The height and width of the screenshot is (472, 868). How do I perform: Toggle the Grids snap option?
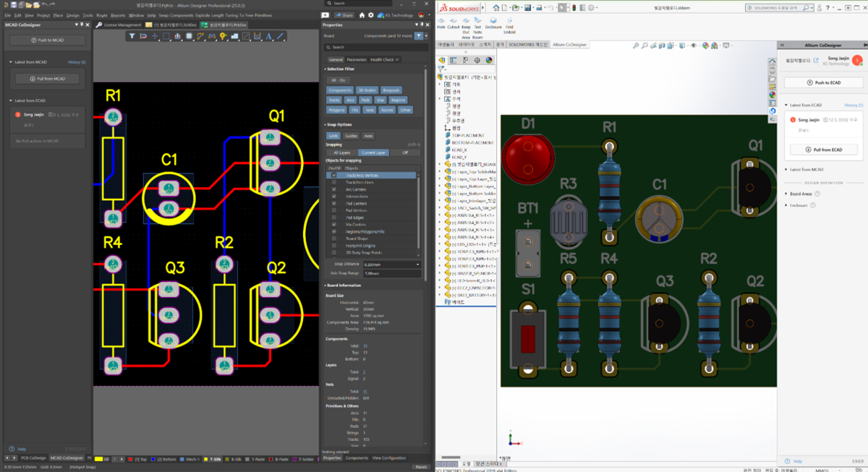[x=333, y=136]
